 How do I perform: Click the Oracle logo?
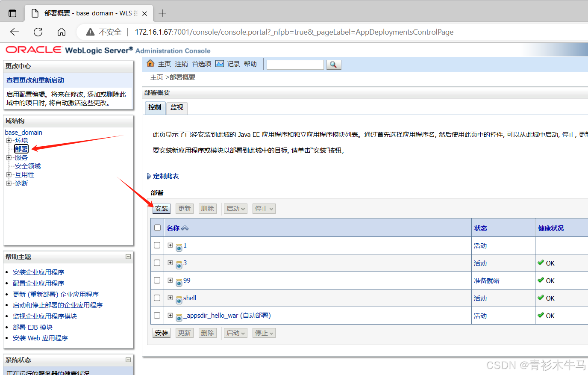coord(34,50)
